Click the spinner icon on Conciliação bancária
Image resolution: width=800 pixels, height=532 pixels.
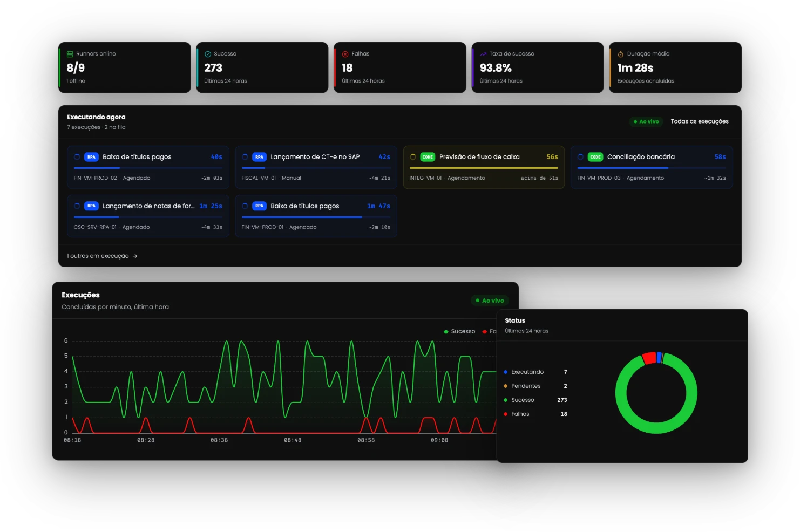581,157
